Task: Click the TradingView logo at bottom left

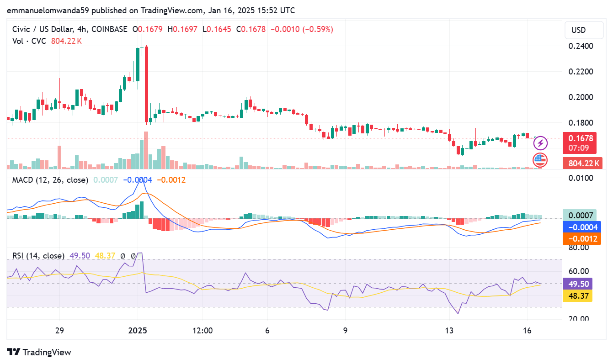Action: point(39,352)
